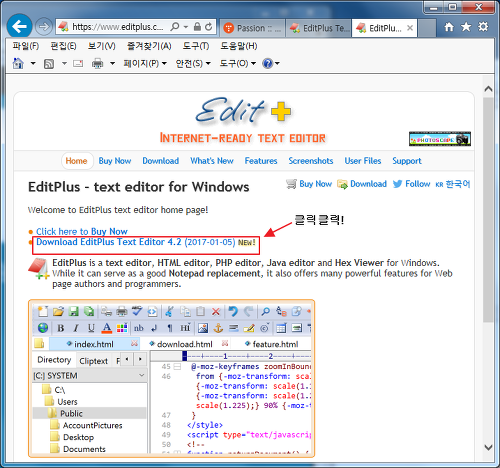Open the 보기(V) menu
The height and width of the screenshot is (468, 500).
click(102, 46)
